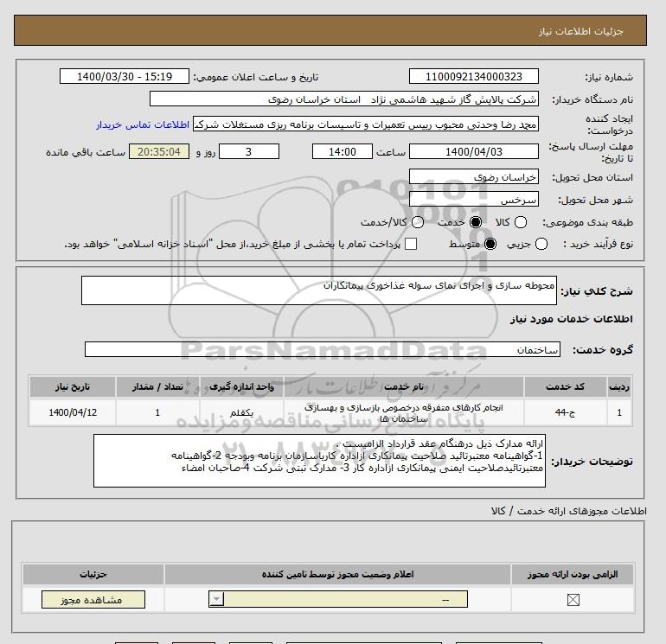Click the گروه خدمت field ساختمان
666x644 pixels.
click(323, 350)
